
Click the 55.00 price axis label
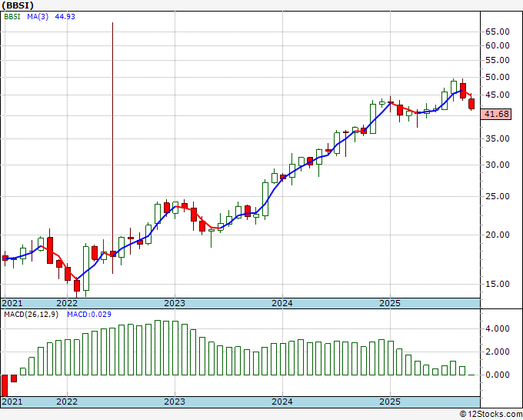[498, 60]
